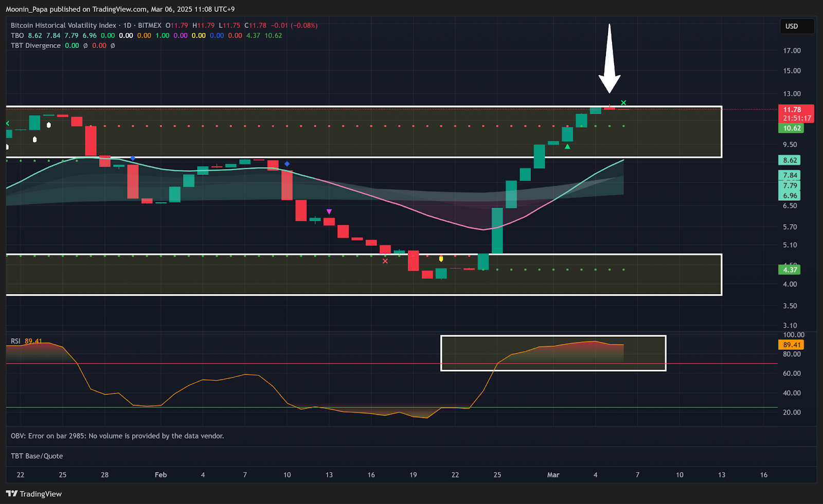Select the green 10.62 price axis label
The width and height of the screenshot is (823, 504).
tap(791, 129)
